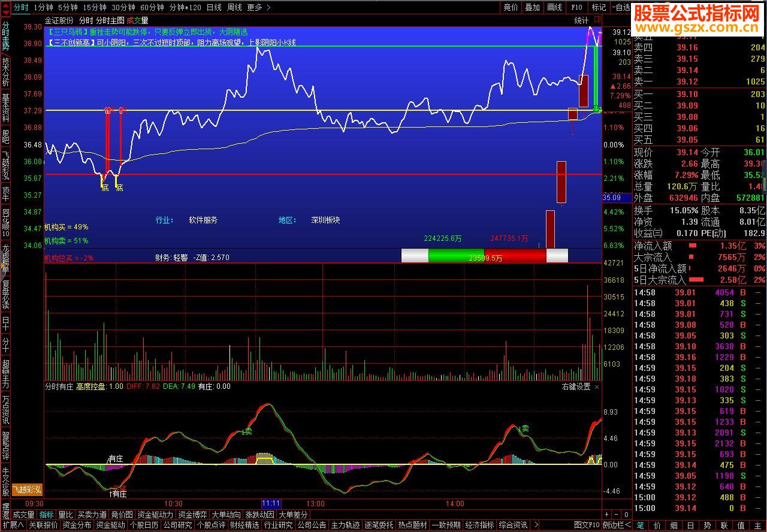767x532 pixels.
Task: Open the 万点资讯 sidebar tab
Action: coord(5,409)
